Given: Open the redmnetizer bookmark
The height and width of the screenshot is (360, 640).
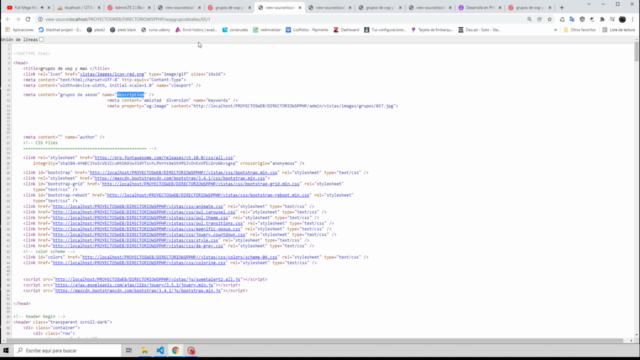Looking at the screenshot, I should pos(267,30).
